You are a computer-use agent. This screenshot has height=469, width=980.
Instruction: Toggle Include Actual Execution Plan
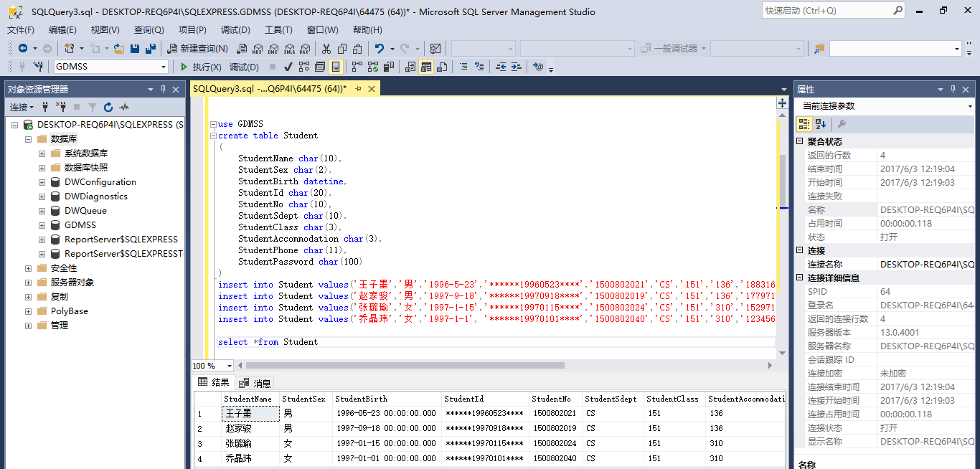357,67
